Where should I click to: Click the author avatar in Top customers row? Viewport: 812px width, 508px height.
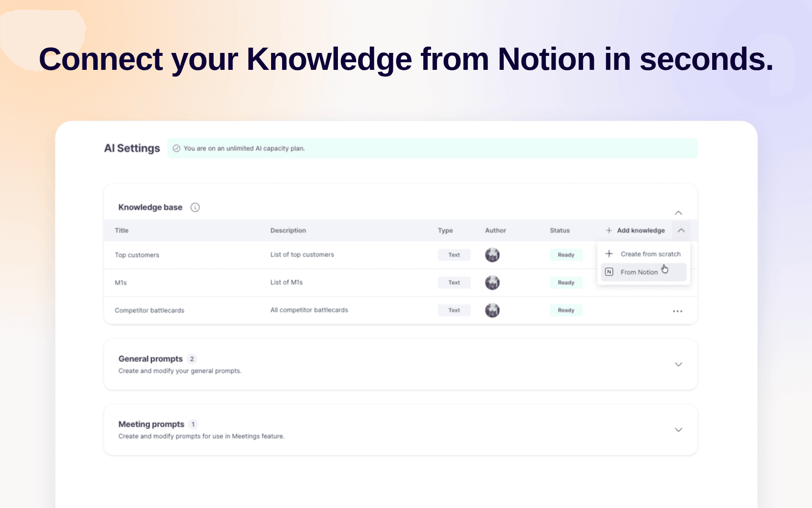(492, 255)
